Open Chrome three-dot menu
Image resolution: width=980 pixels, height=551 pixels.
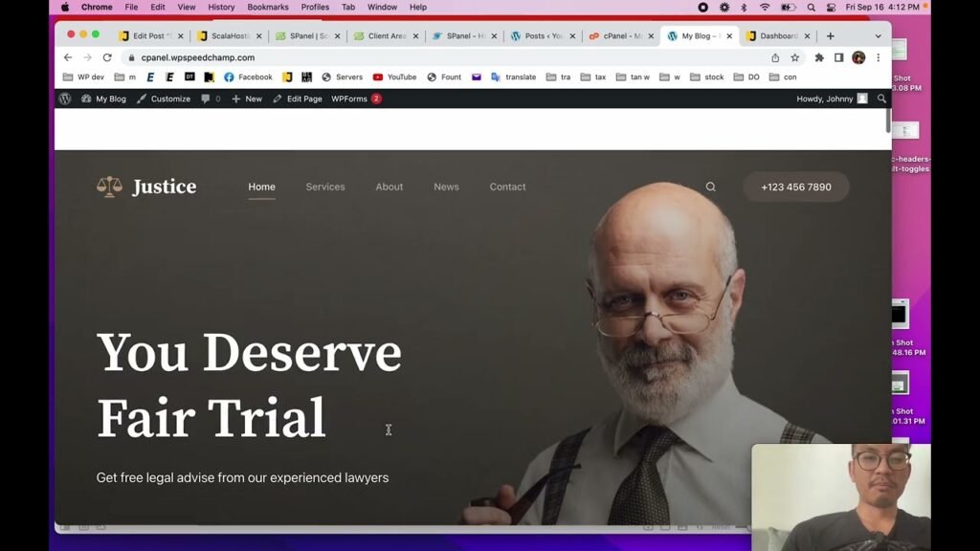(878, 57)
